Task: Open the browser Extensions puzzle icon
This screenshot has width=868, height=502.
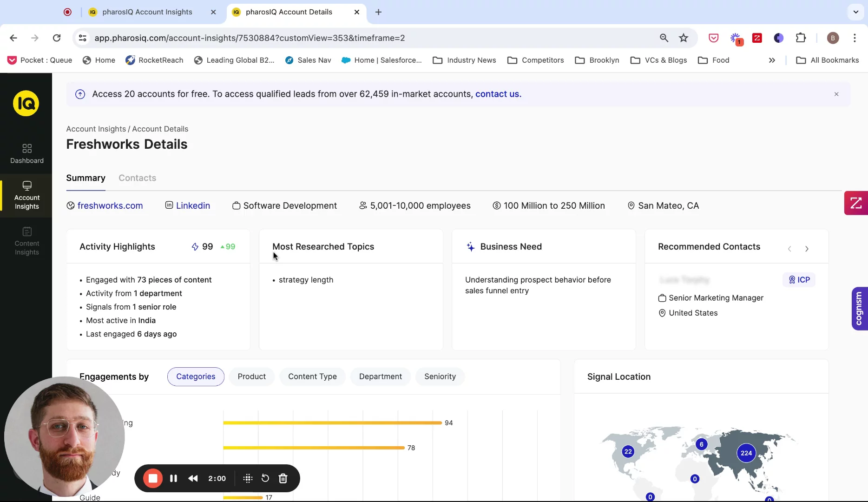Action: 801,38
